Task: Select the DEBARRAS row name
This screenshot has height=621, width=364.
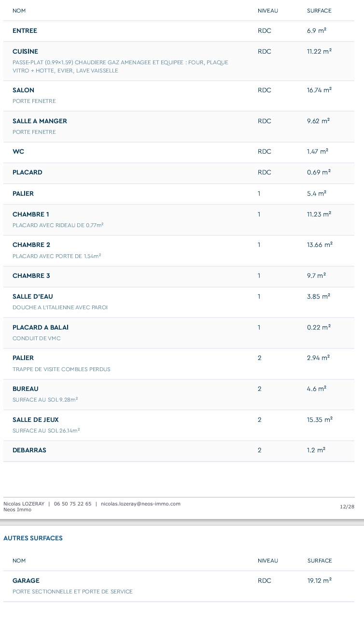Action: point(29,450)
